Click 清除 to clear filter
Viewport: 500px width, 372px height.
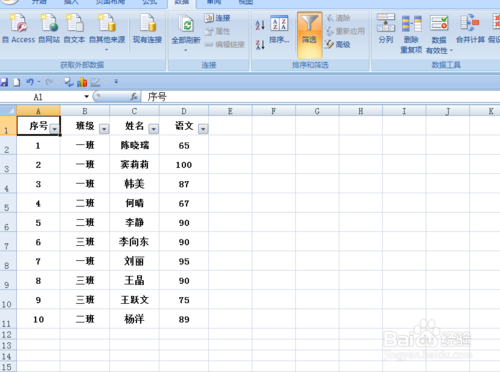(338, 18)
